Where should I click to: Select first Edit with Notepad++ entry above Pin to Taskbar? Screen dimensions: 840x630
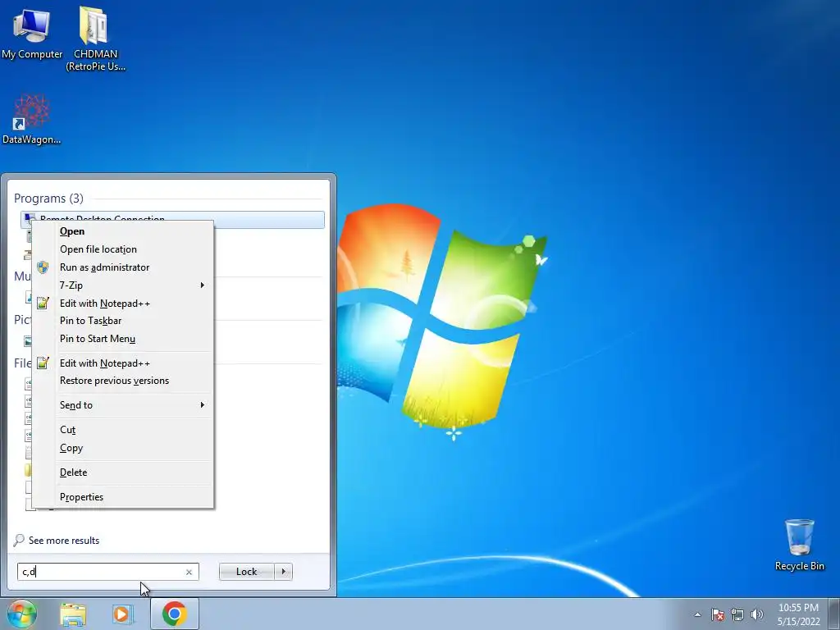(123, 304)
